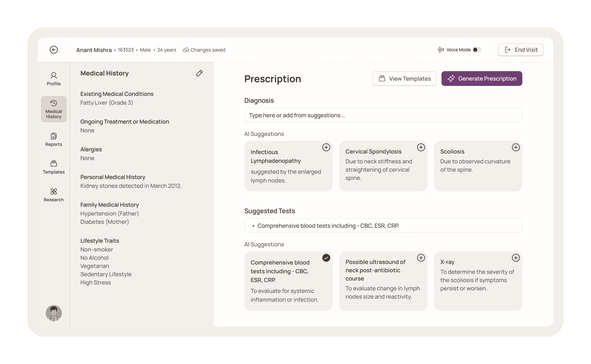Edit Medical History with the pencil icon
Viewport: 591px width, 364px height.
point(200,73)
